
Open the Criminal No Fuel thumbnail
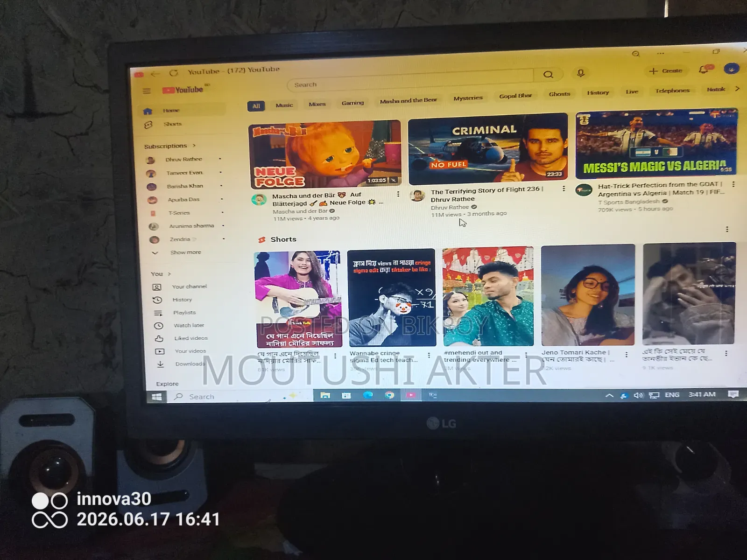(x=488, y=148)
